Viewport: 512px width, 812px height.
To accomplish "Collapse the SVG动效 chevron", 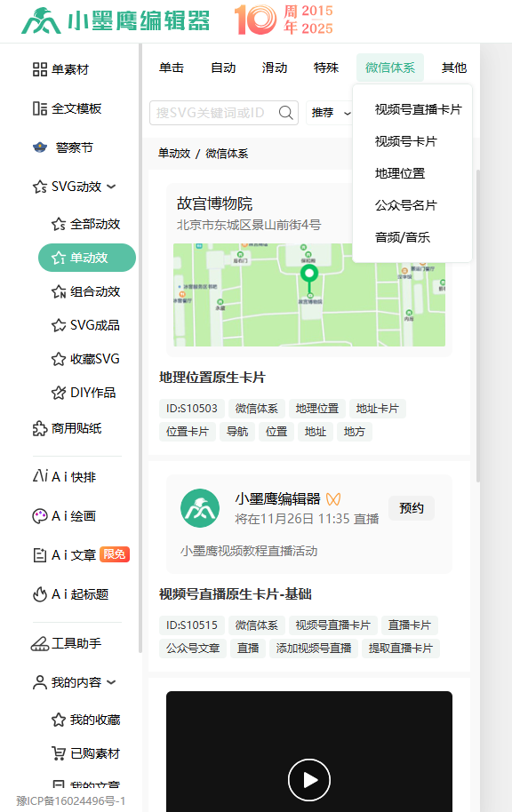I will pos(111,187).
